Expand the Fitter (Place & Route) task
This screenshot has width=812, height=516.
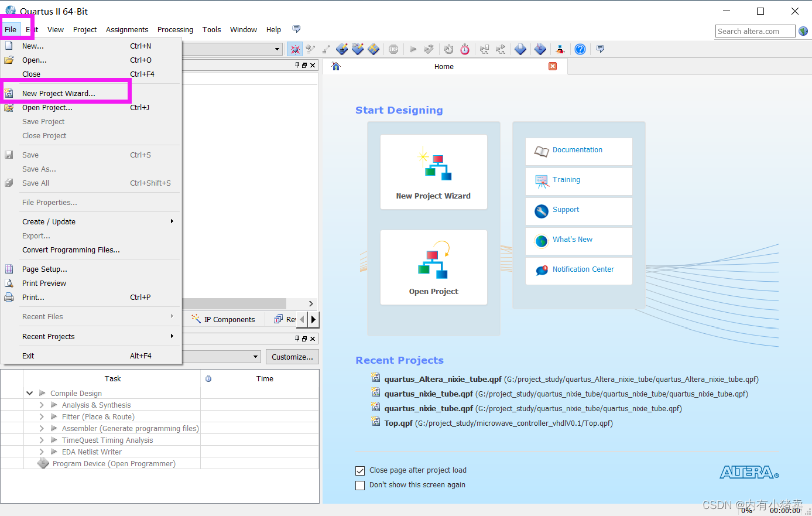pos(42,416)
